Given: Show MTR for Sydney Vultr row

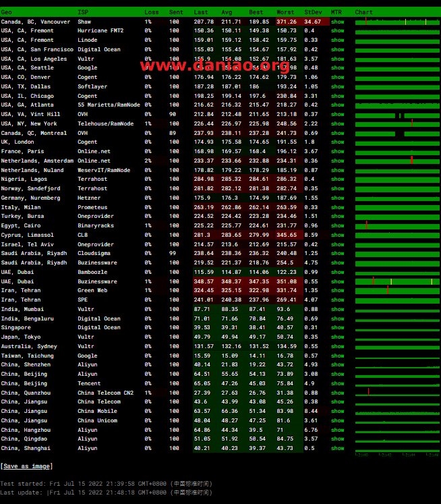Looking at the screenshot, I should click(x=337, y=346).
